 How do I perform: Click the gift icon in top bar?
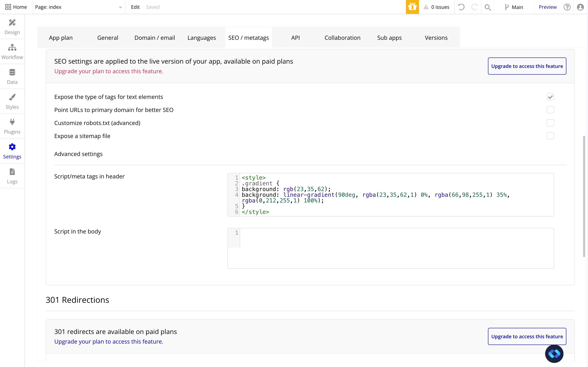point(412,7)
